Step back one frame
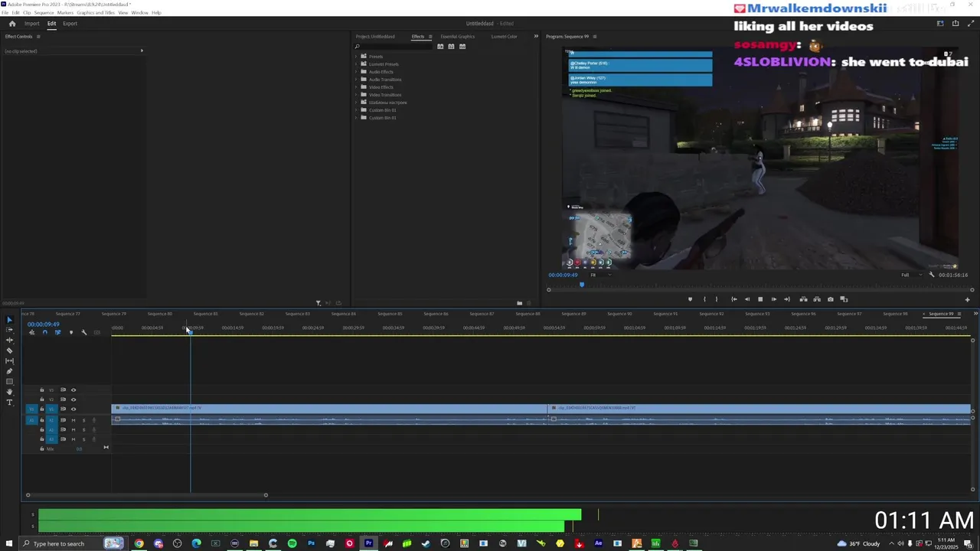980x551 pixels. tap(747, 299)
